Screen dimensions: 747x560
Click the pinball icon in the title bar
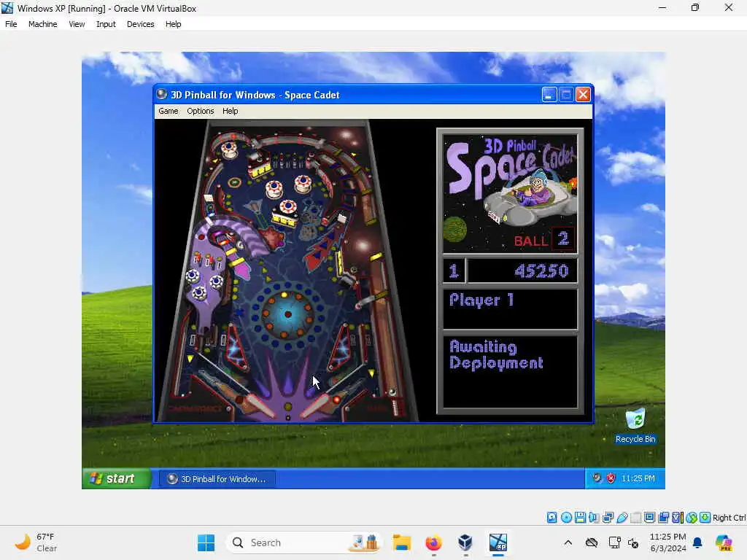tap(162, 94)
